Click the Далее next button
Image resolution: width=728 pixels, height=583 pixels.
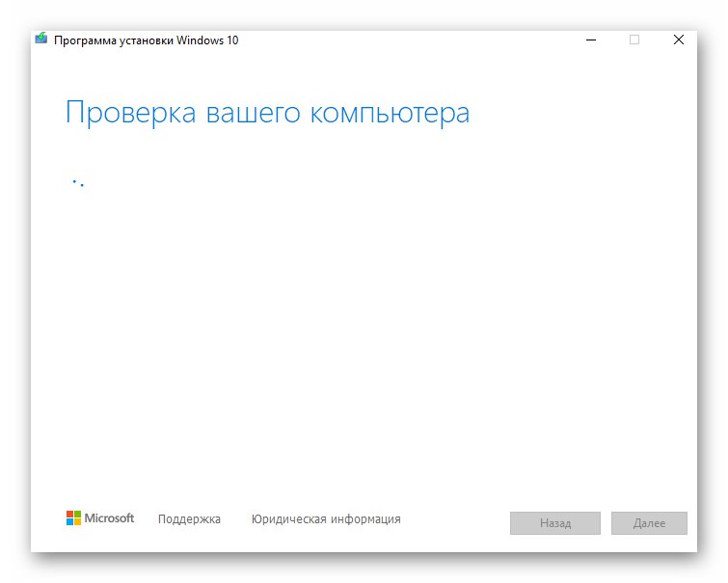coord(649,523)
